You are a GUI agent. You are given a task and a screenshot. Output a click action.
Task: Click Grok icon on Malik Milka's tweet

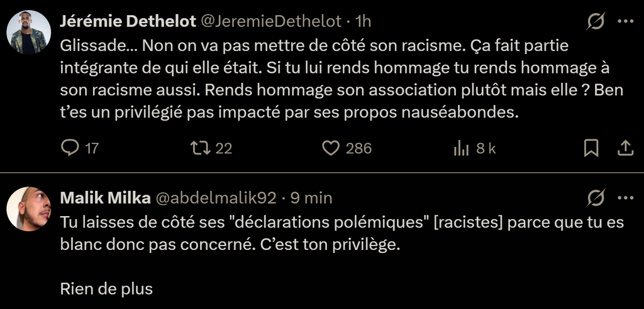(596, 198)
